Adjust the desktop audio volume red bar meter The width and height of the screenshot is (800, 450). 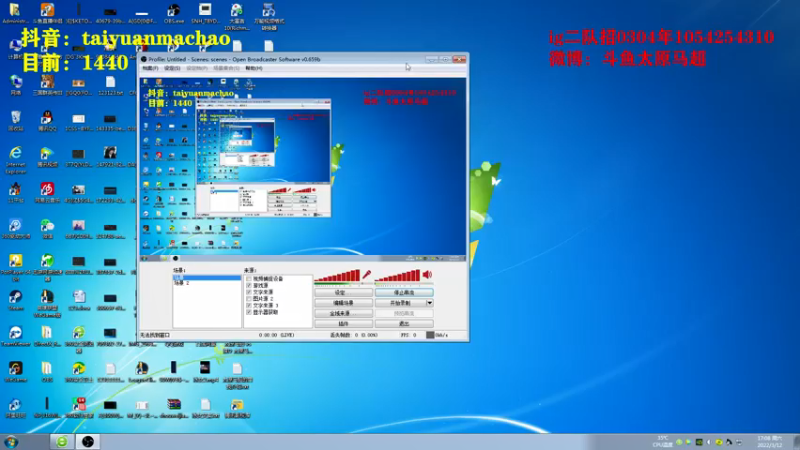397,276
